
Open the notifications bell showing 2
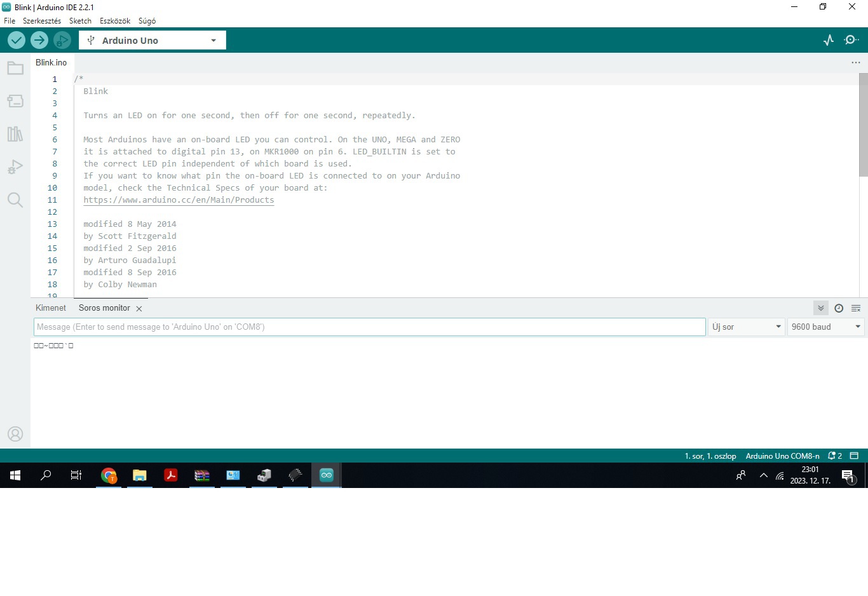click(835, 456)
